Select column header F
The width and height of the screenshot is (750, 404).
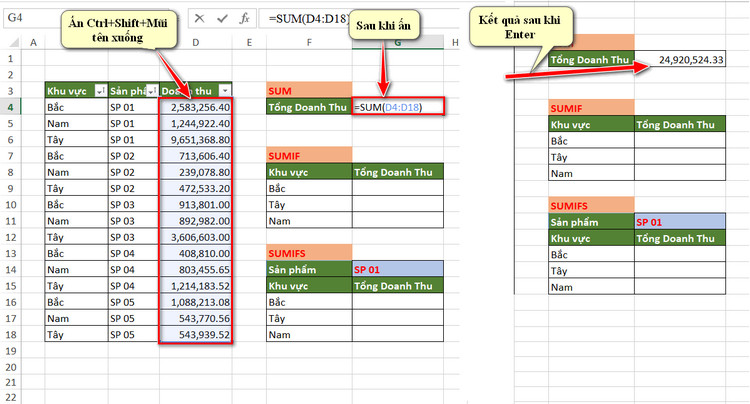tap(309, 43)
